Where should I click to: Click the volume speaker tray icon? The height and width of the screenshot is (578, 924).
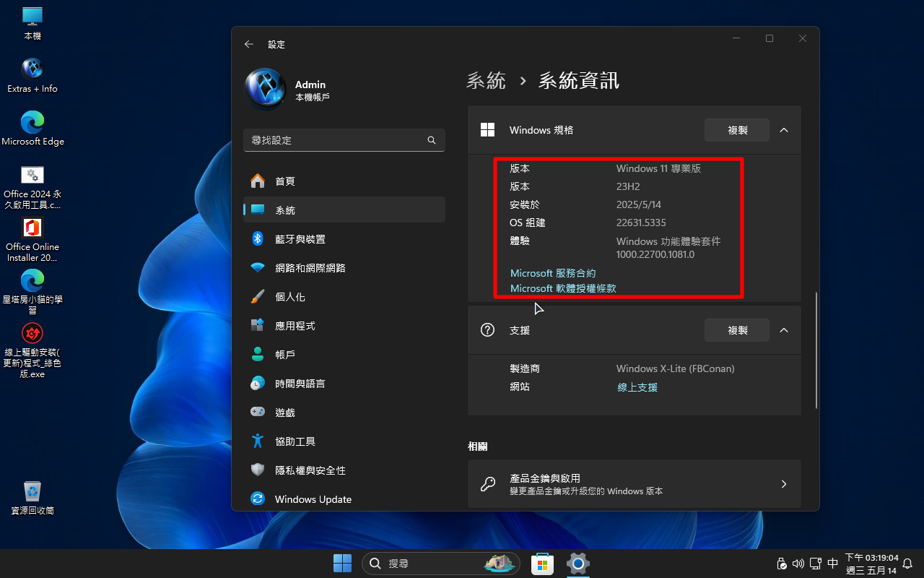(798, 564)
